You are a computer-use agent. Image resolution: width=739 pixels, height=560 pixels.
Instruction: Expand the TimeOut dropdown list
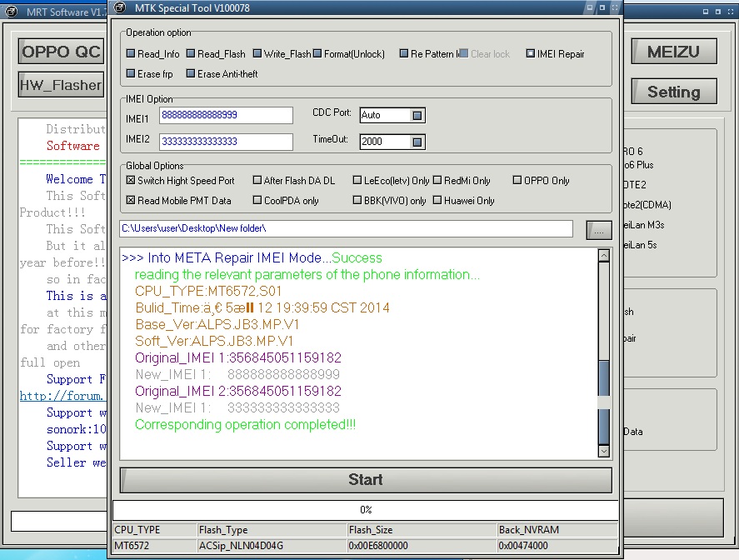(417, 142)
